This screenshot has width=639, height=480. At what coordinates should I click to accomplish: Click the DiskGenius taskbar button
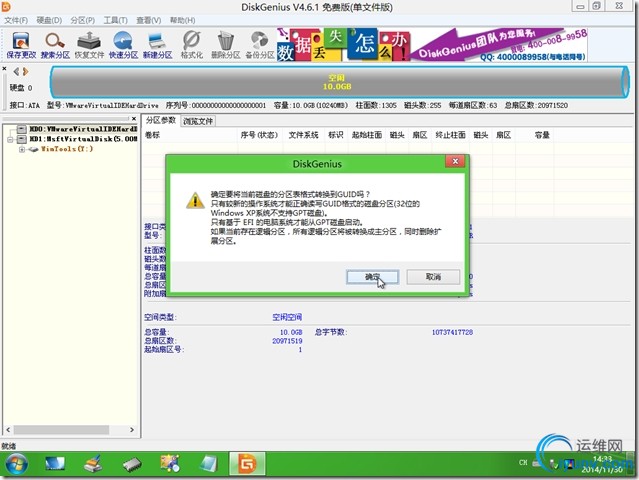click(x=247, y=464)
